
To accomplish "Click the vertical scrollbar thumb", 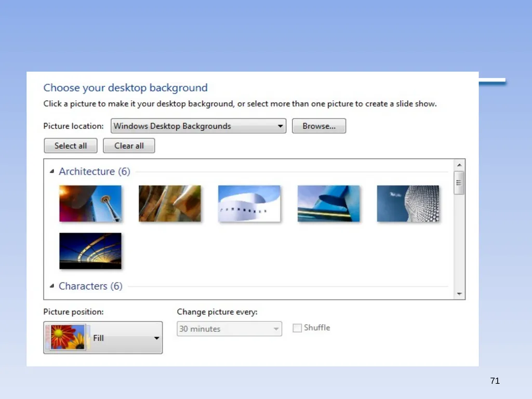I will (459, 183).
